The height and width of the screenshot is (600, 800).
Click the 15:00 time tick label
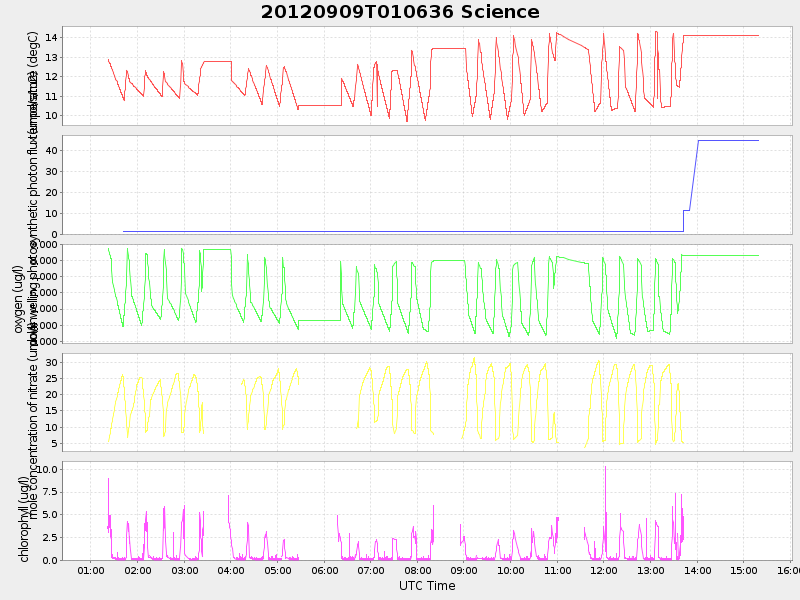[743, 570]
